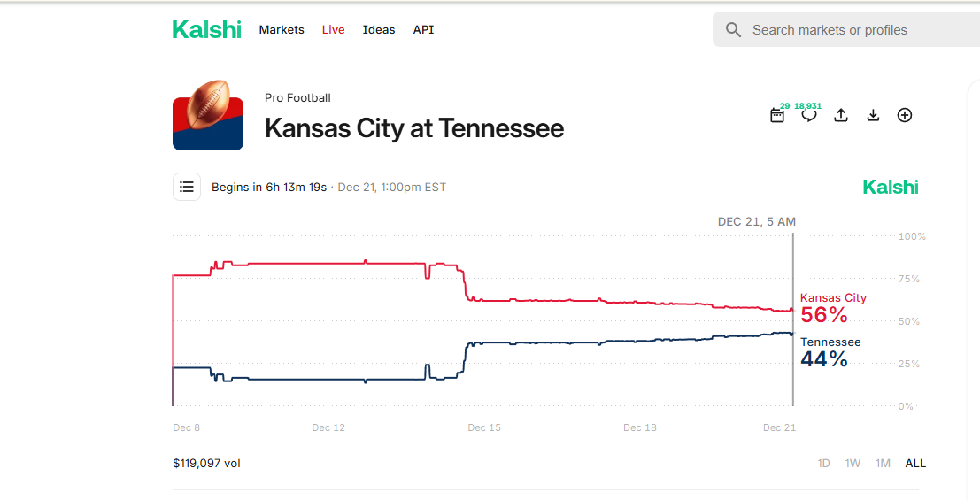Screen dimensions: 980x500
Task: Click the download chart icon
Action: 873,115
